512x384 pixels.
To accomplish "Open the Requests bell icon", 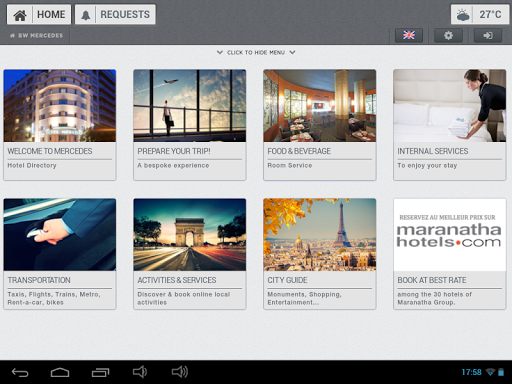I will click(86, 15).
